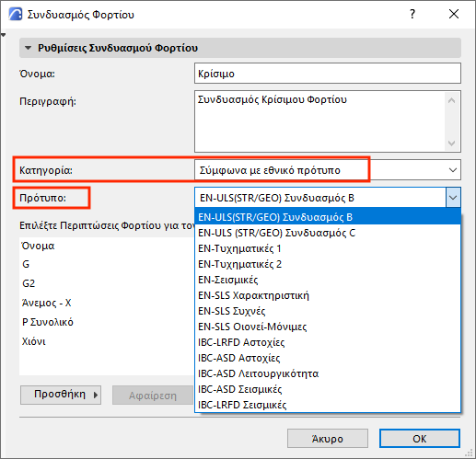Select IBC-LRFD Αστοχίες option
The image size is (476, 459).
(328, 342)
